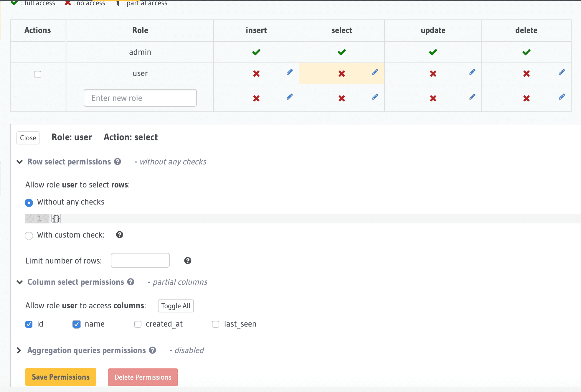Click help icon beside With custom check
Image resolution: width=581 pixels, height=392 pixels.
(120, 235)
